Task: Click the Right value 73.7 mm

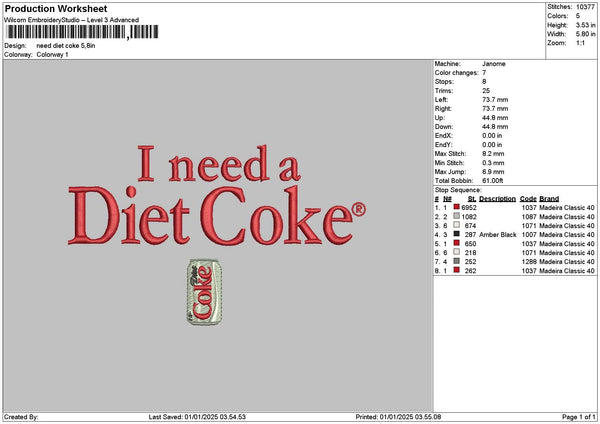Action: [495, 109]
